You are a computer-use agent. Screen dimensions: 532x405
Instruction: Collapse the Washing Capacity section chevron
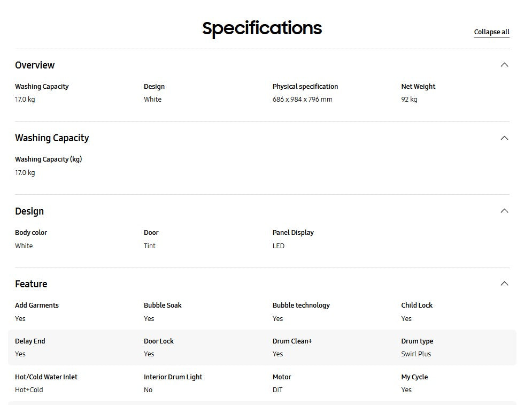tap(504, 138)
